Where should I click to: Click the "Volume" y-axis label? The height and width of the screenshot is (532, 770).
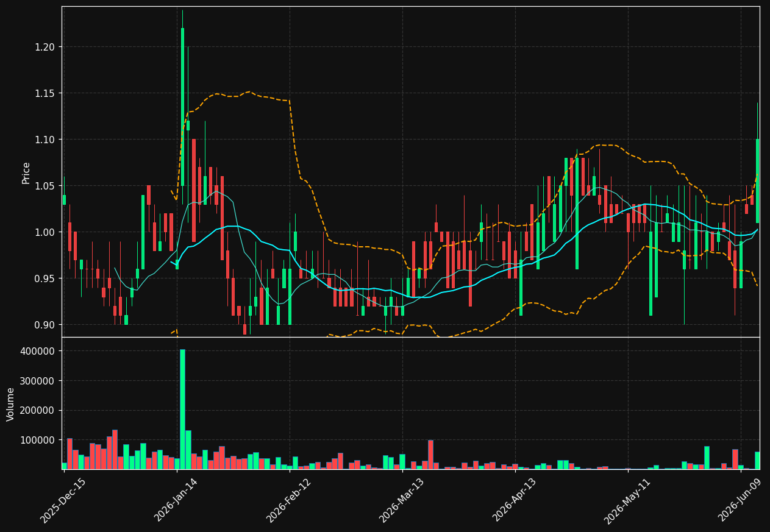point(11,404)
